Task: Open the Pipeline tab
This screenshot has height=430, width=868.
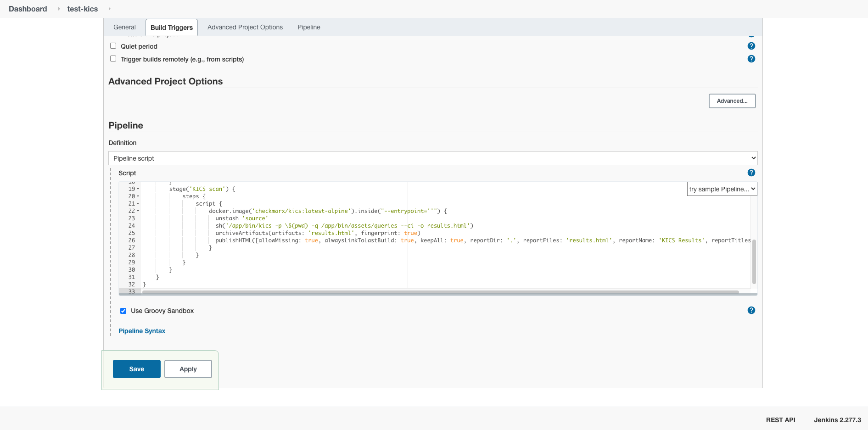Action: pyautogui.click(x=308, y=27)
